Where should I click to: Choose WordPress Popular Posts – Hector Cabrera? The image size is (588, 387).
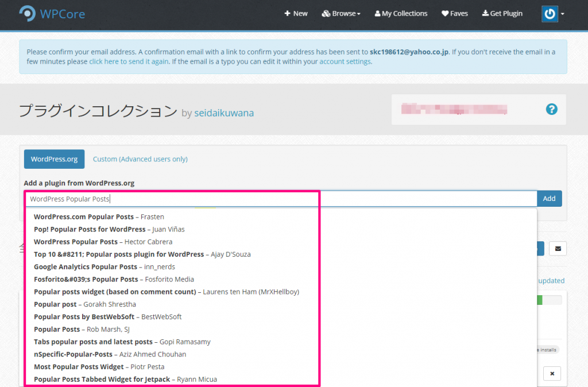[x=103, y=242]
